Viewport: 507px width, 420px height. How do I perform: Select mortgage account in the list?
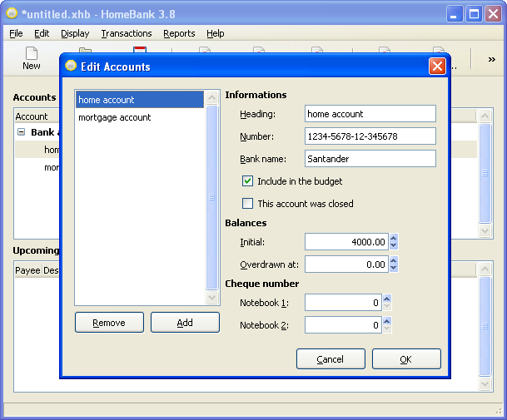140,117
